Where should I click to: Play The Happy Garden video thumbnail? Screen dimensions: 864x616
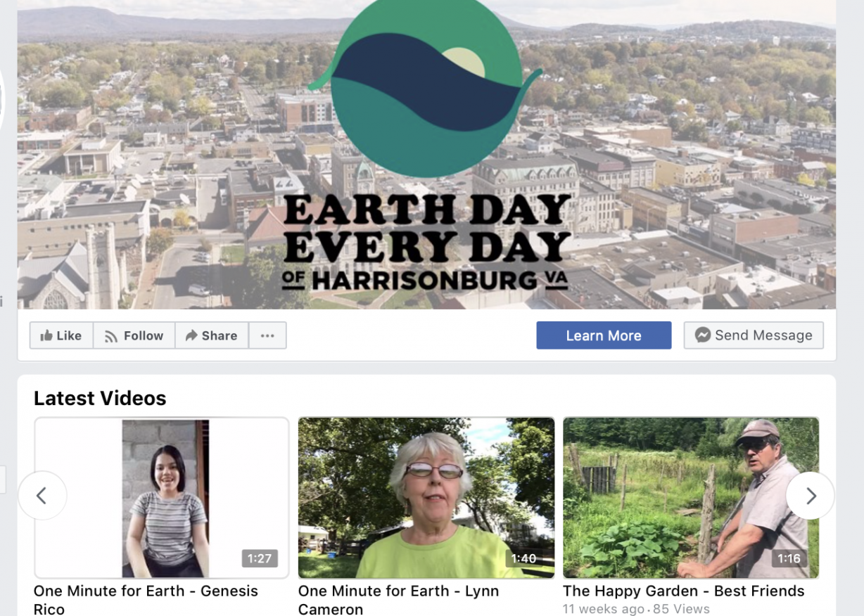(x=691, y=498)
